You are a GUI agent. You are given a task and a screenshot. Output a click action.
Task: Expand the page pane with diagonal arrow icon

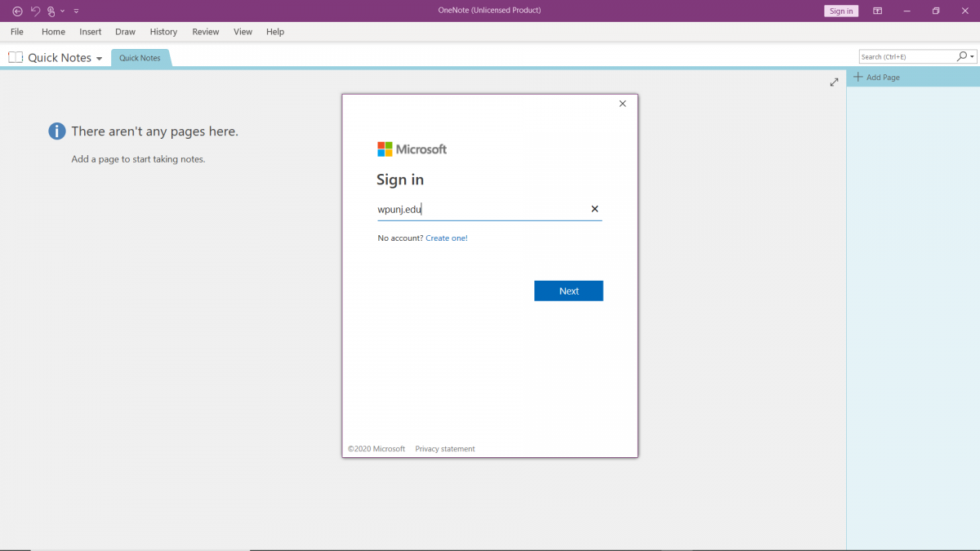tap(834, 82)
